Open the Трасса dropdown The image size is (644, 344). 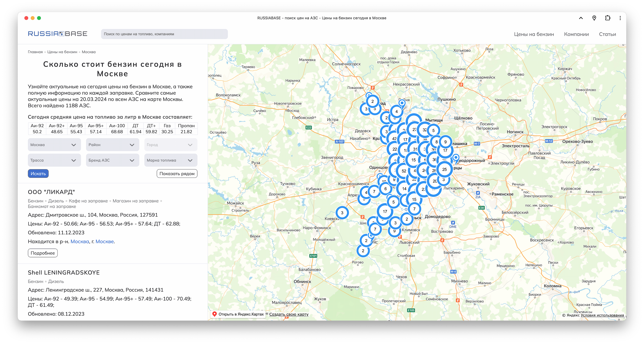[54, 160]
